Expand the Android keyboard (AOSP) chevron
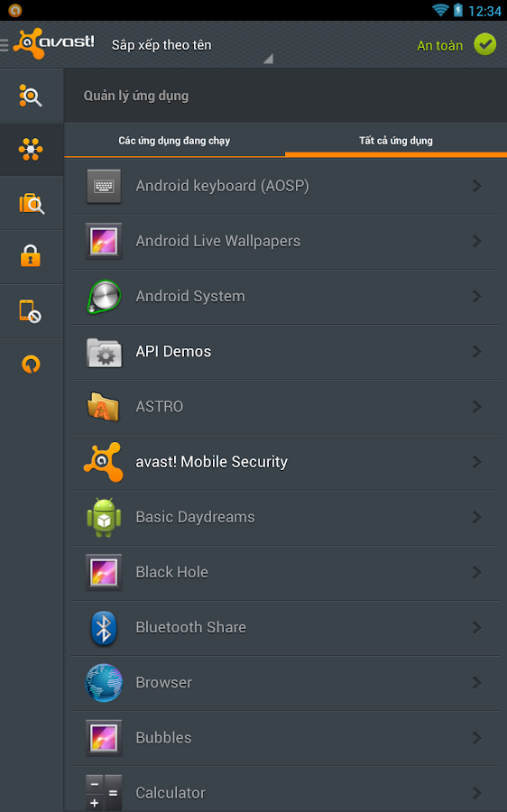The image size is (507, 812). click(477, 186)
